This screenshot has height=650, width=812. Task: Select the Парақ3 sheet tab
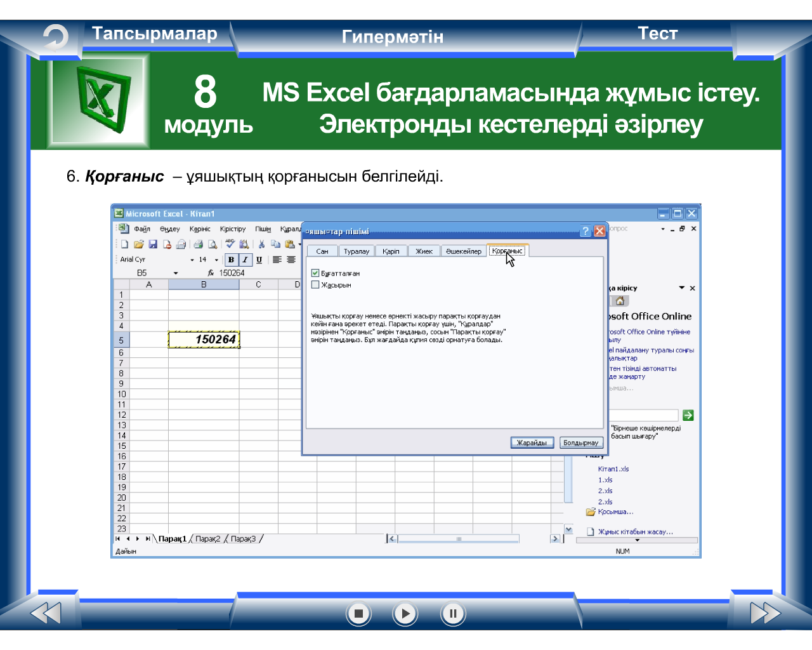[243, 539]
